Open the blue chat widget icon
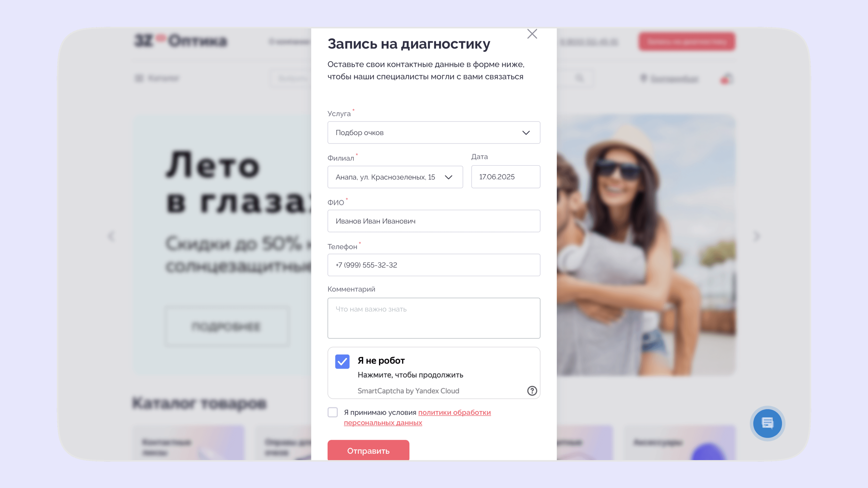 (x=767, y=423)
